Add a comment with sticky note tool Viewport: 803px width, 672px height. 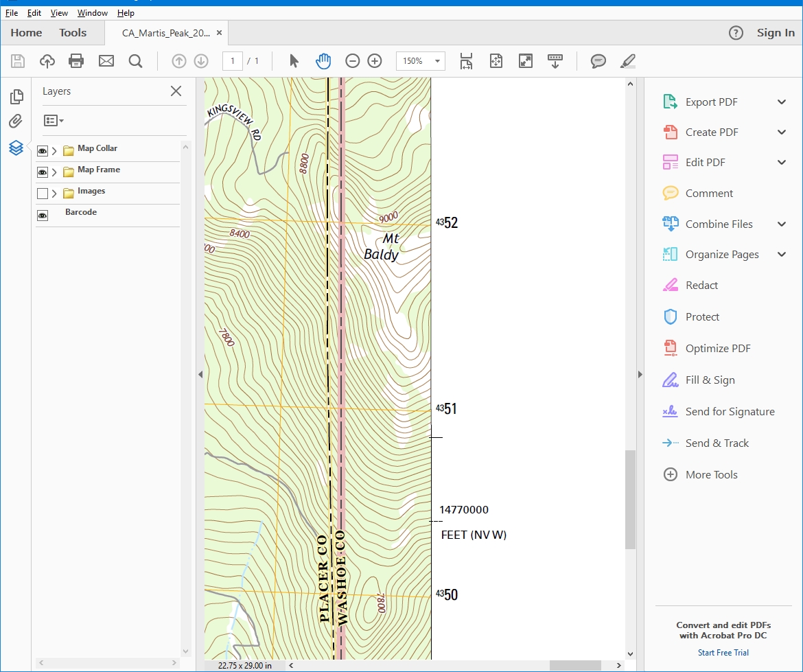[598, 61]
